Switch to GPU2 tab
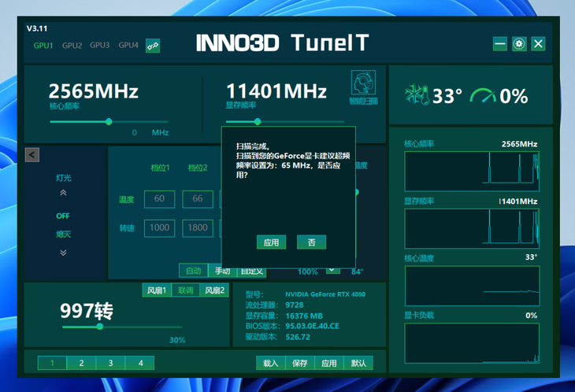 click(72, 46)
